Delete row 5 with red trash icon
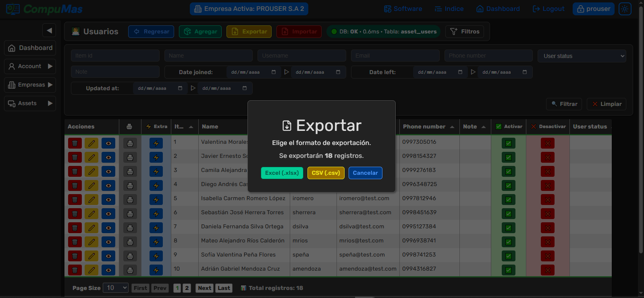This screenshot has width=644, height=298. [x=75, y=200]
